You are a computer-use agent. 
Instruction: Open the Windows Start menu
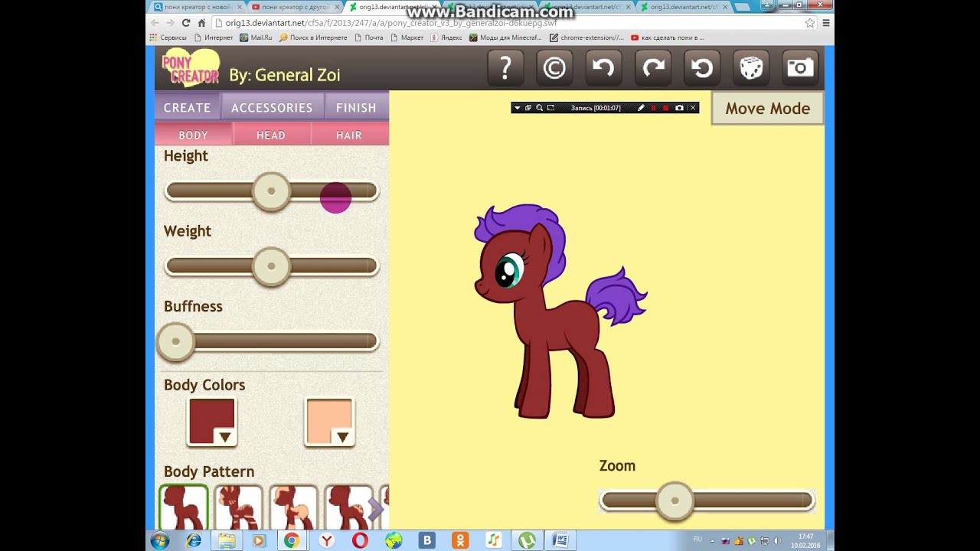click(160, 541)
